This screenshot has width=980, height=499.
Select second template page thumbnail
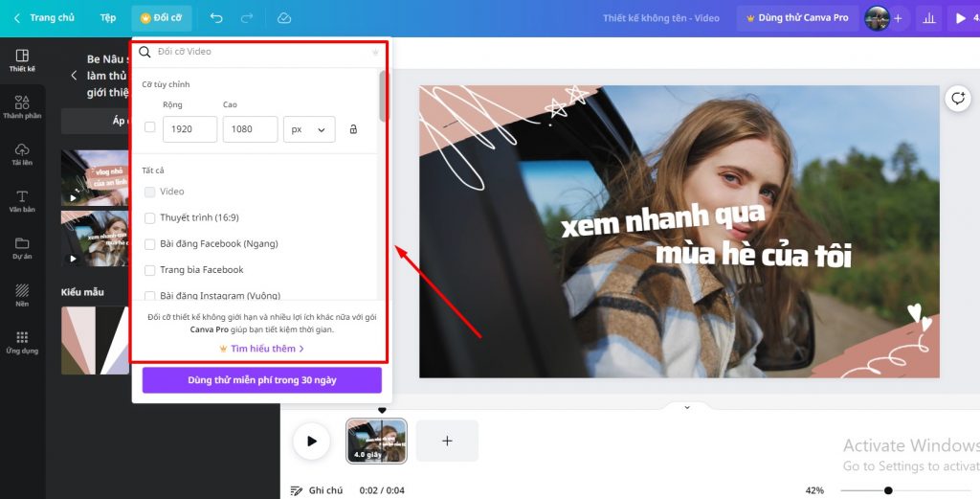click(95, 238)
